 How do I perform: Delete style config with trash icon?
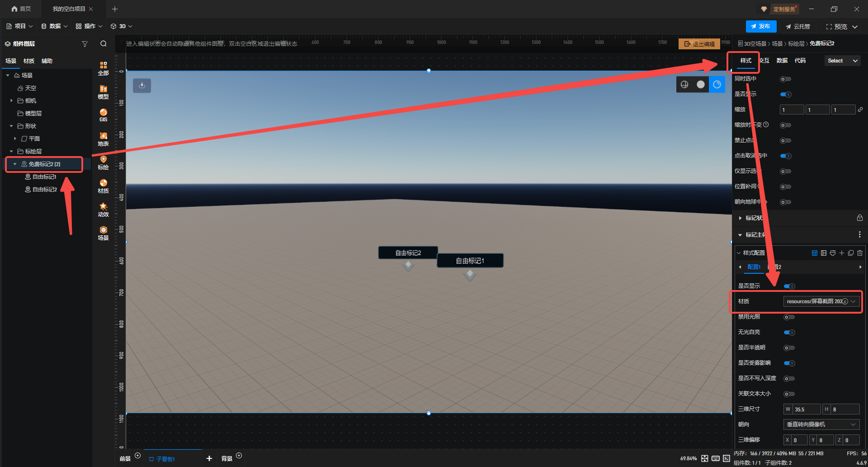(x=860, y=253)
